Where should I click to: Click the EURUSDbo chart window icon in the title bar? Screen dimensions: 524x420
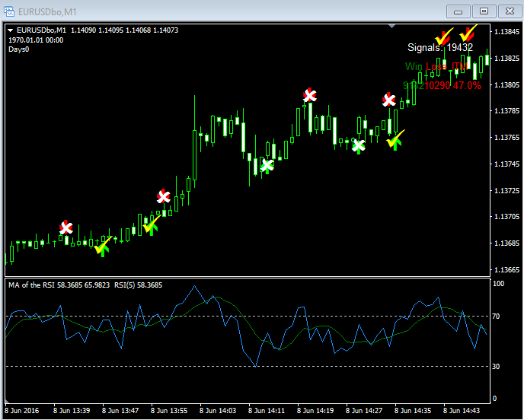9,11
